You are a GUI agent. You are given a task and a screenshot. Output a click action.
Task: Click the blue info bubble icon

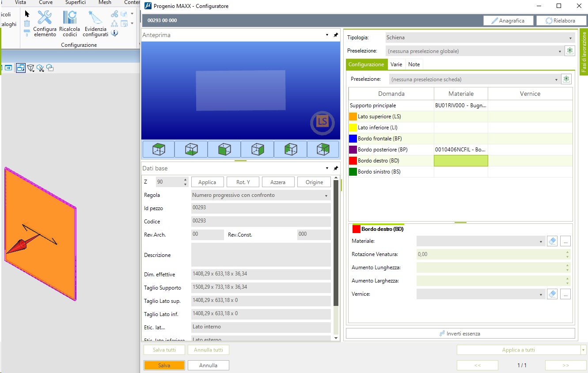pyautogui.click(x=114, y=33)
